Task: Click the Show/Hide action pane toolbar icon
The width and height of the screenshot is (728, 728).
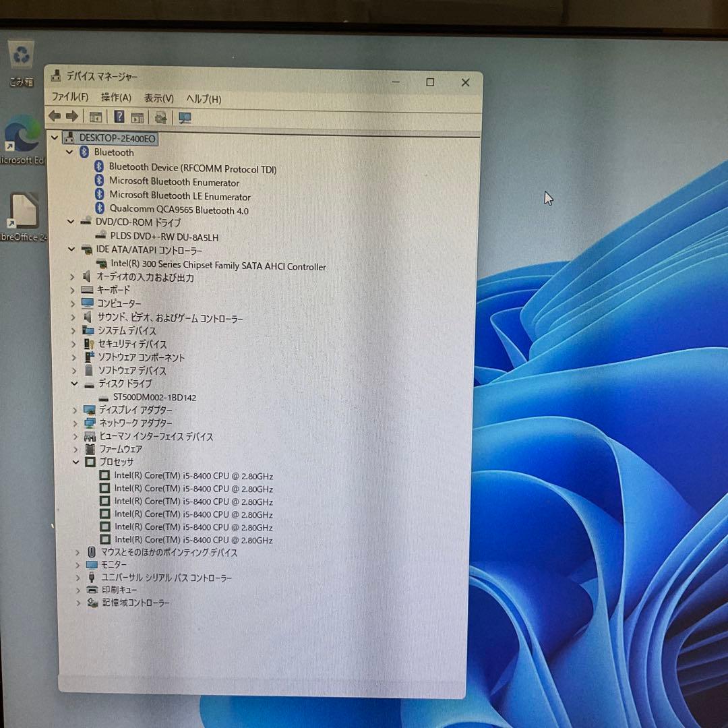Action: click(x=95, y=117)
